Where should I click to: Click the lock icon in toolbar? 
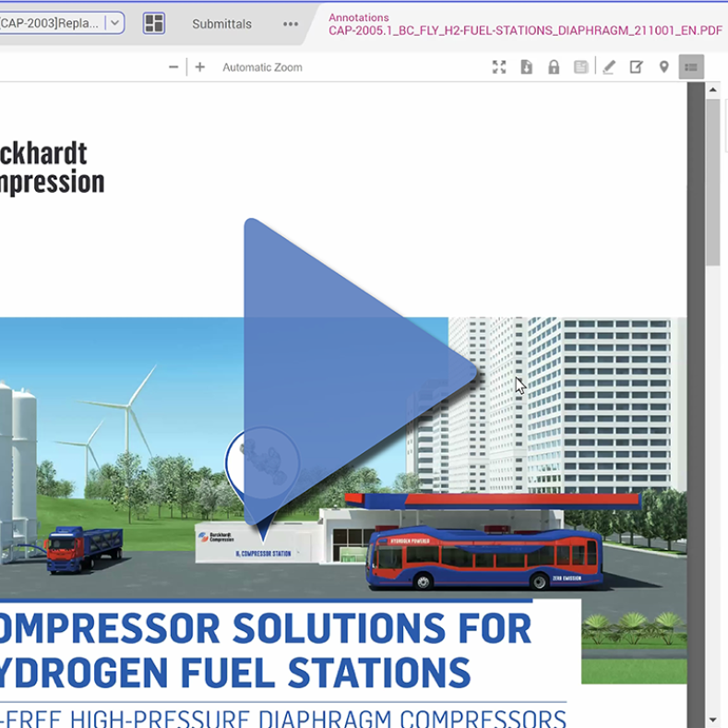click(x=554, y=67)
